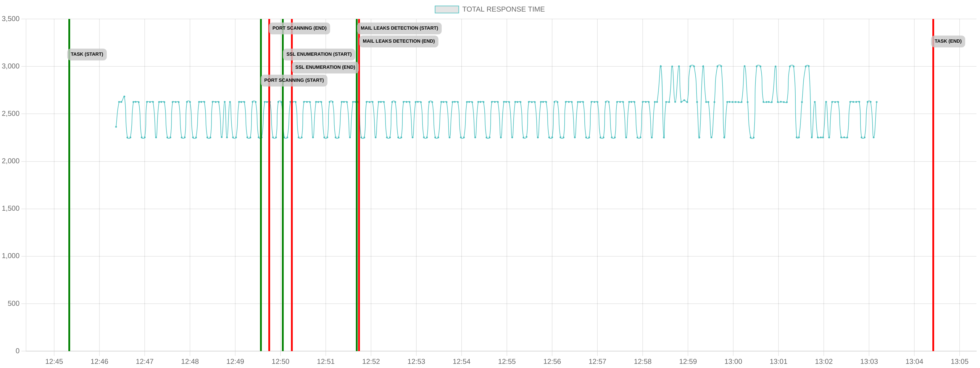This screenshot has width=980, height=368.
Task: Click the 500 y-axis value
Action: tap(14, 304)
